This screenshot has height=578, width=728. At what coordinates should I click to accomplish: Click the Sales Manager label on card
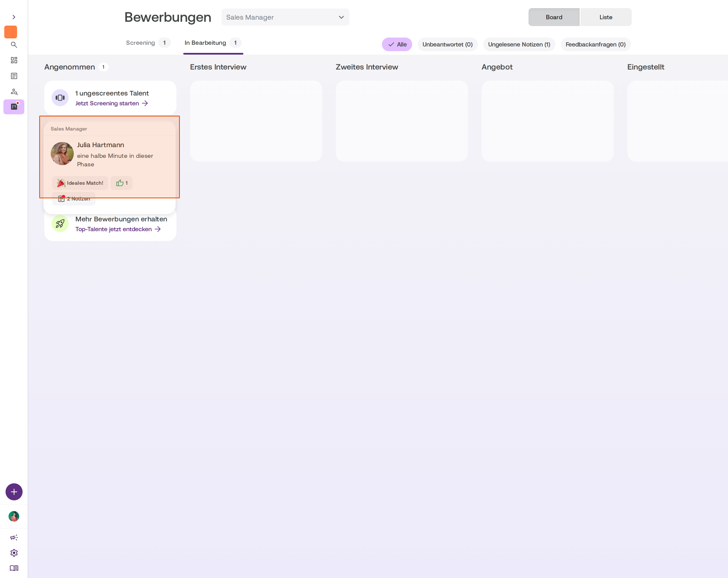(x=69, y=129)
